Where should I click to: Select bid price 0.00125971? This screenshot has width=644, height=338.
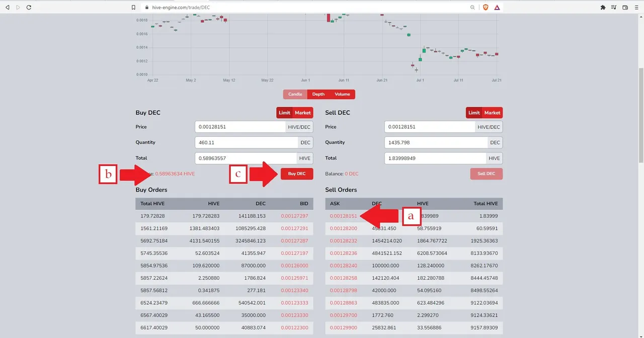point(294,278)
